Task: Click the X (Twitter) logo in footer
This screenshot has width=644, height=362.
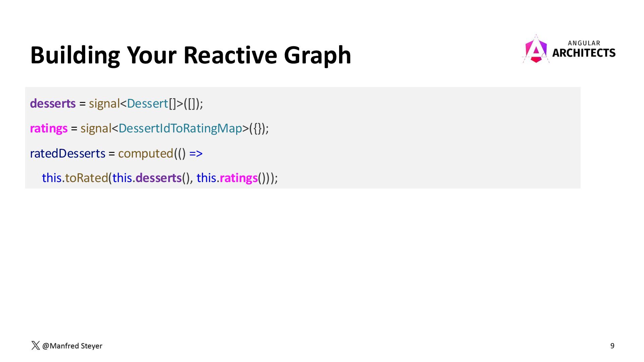Action: [35, 346]
